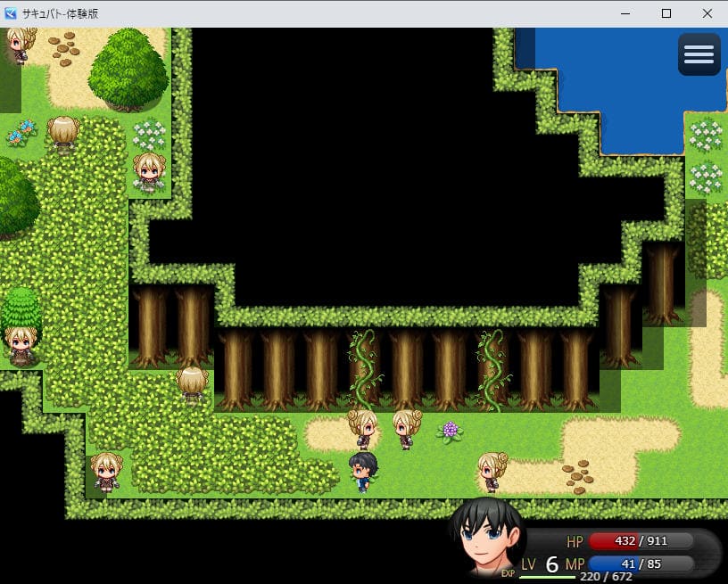Open the hamburger menu button
Screen dimensions: 728x584
[x=699, y=53]
